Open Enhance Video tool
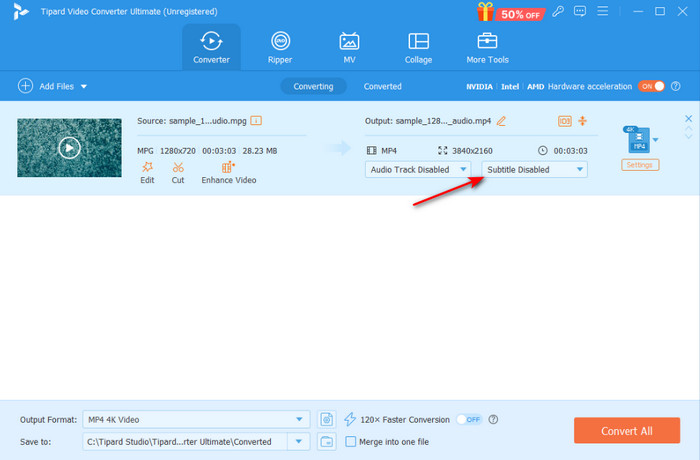Viewport: 700px width, 460px height. [229, 173]
